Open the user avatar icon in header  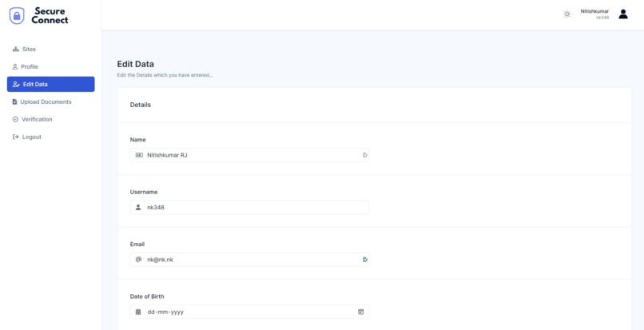[623, 14]
